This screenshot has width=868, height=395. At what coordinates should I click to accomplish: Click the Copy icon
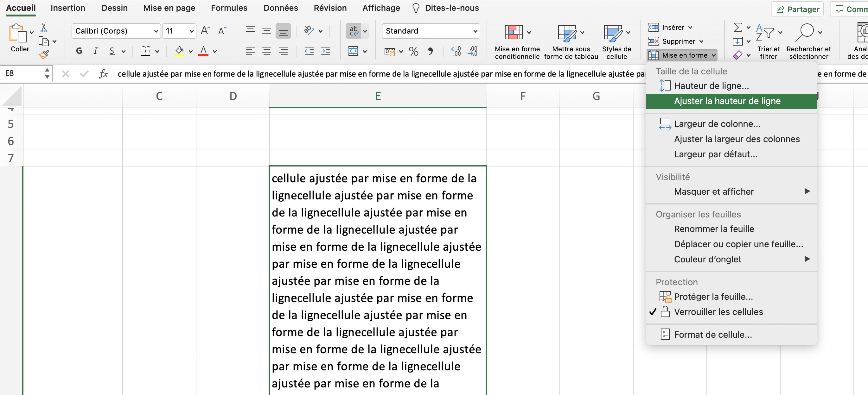(x=43, y=41)
